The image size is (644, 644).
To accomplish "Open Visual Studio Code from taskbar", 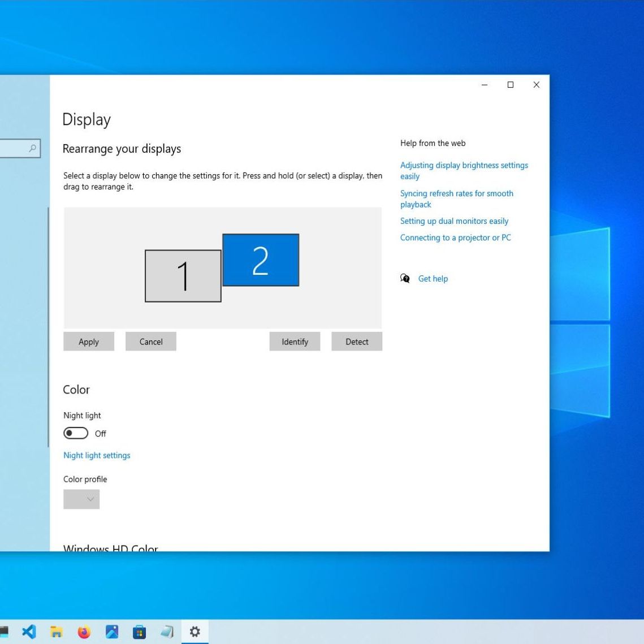I will point(29,631).
